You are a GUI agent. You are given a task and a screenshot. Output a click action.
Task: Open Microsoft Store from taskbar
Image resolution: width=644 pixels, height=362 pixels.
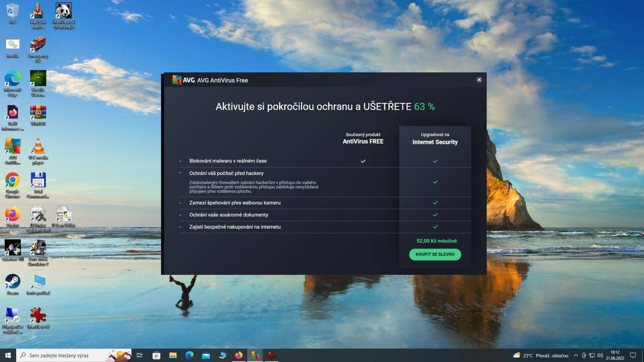pyautogui.click(x=157, y=355)
